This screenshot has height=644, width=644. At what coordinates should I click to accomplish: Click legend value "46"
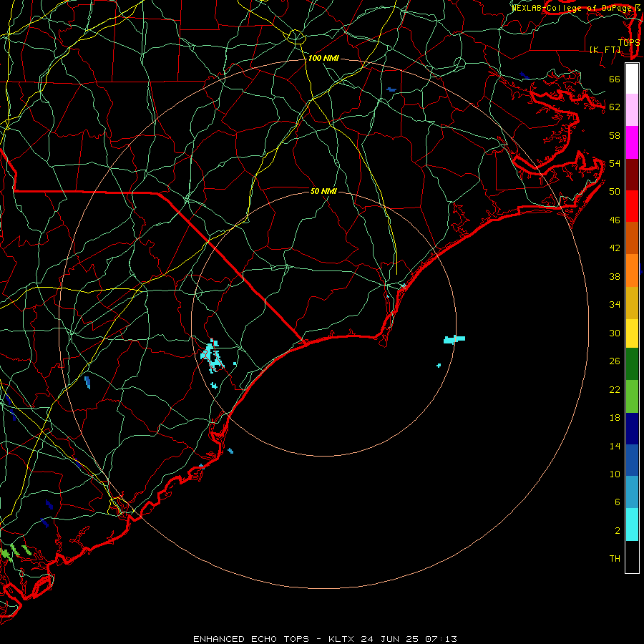coord(615,220)
